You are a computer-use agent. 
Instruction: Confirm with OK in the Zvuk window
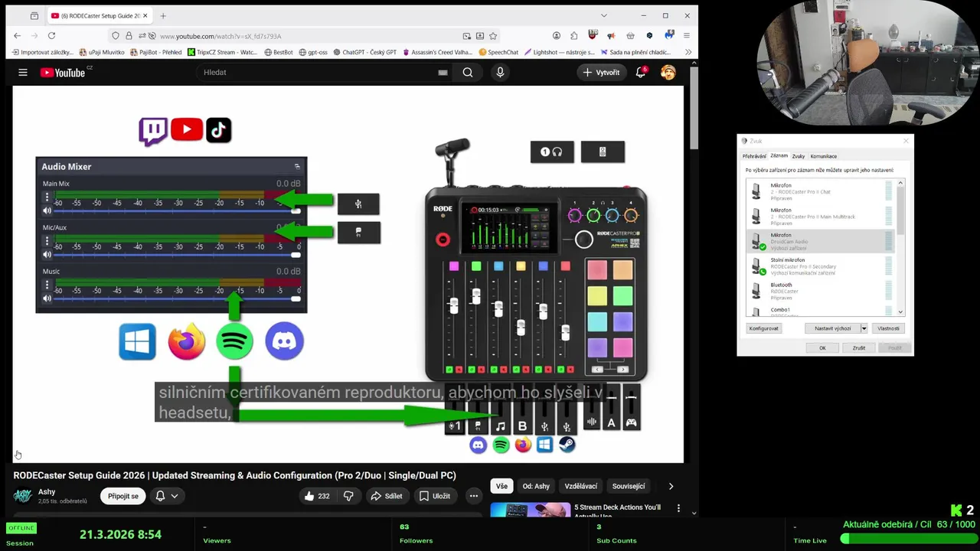822,347
